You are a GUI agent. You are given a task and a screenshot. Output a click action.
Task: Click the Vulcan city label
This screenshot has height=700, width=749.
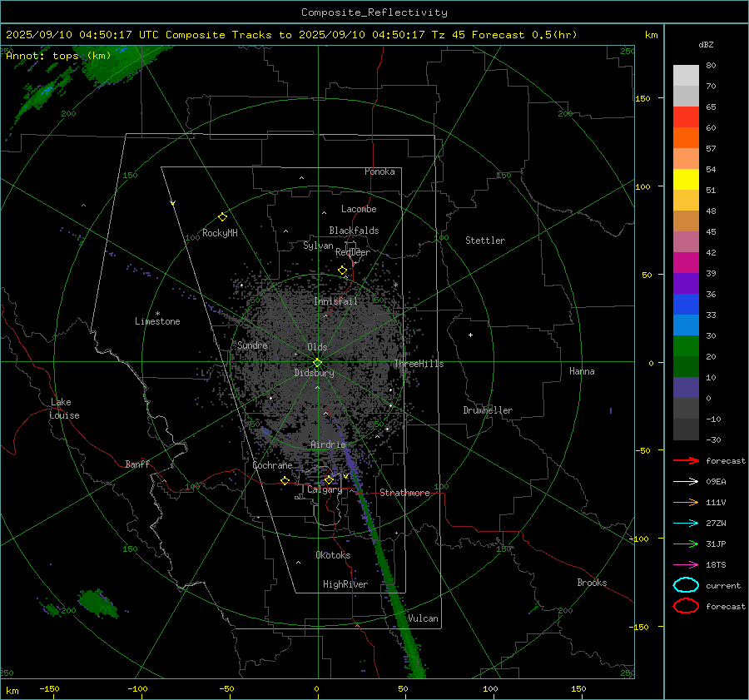coord(423,618)
